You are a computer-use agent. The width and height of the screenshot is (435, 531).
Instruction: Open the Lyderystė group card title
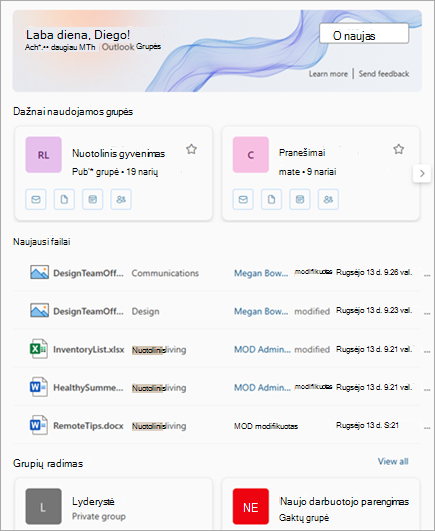[93, 502]
